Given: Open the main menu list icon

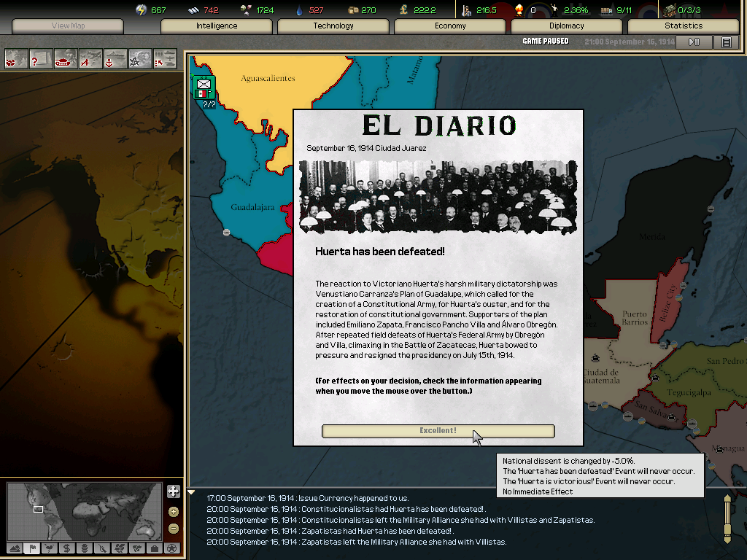Looking at the screenshot, I should click(x=727, y=42).
